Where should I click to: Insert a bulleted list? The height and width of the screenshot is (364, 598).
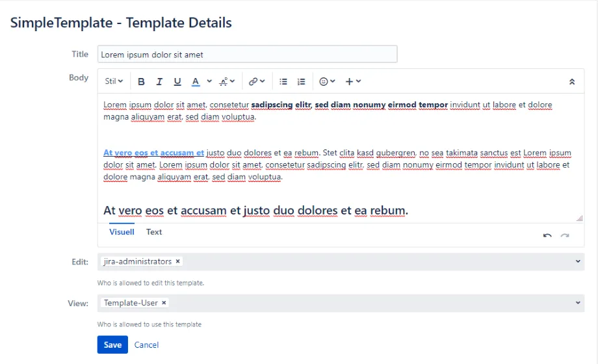[283, 81]
